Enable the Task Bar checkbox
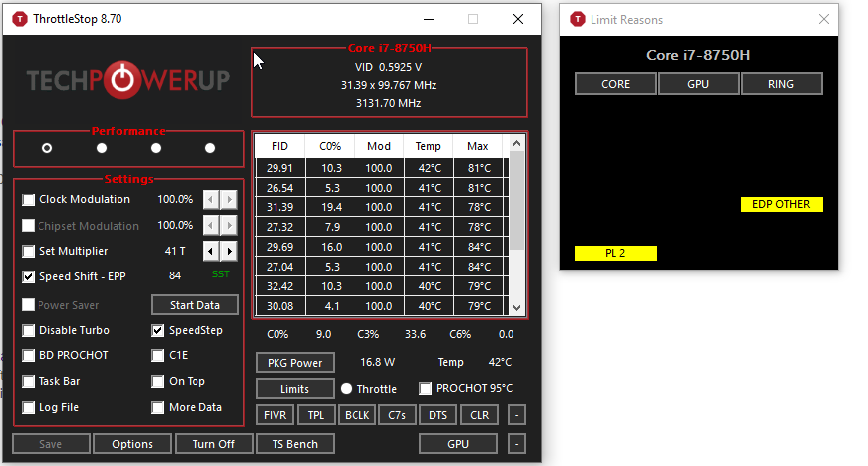The height and width of the screenshot is (466, 868). [x=29, y=381]
